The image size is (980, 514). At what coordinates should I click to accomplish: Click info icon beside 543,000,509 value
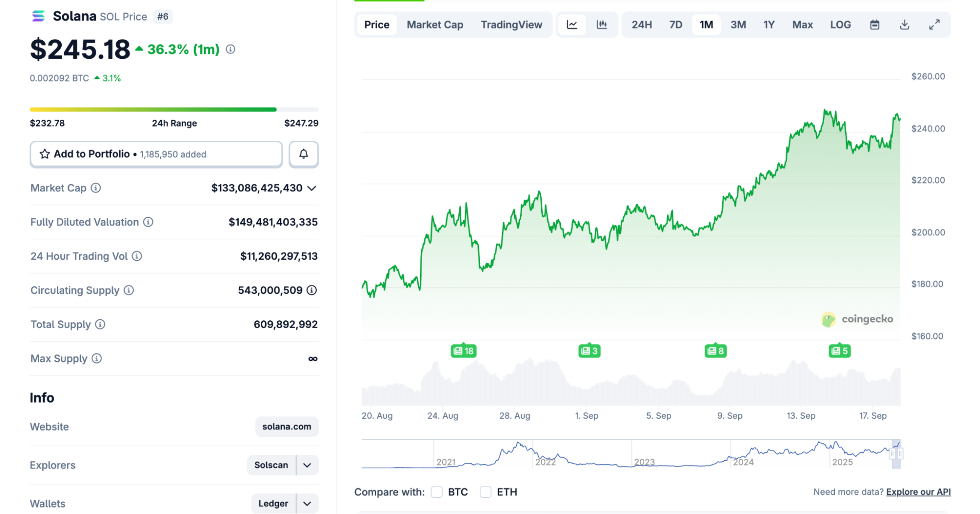tap(312, 290)
